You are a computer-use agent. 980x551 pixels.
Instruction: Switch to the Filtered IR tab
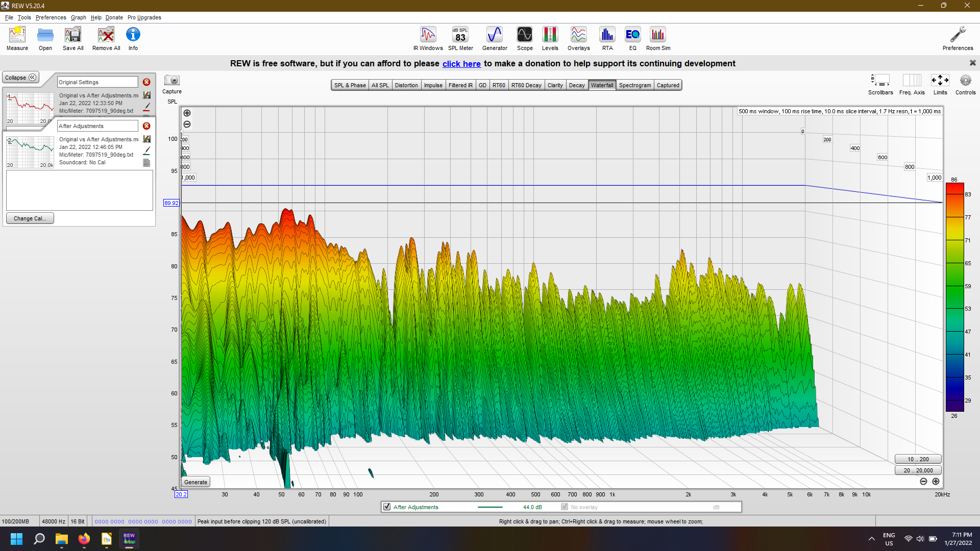click(460, 85)
